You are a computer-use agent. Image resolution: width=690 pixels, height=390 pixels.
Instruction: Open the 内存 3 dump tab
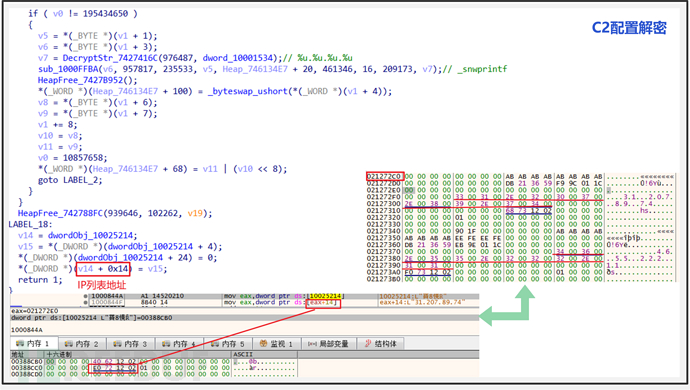tap(130, 344)
